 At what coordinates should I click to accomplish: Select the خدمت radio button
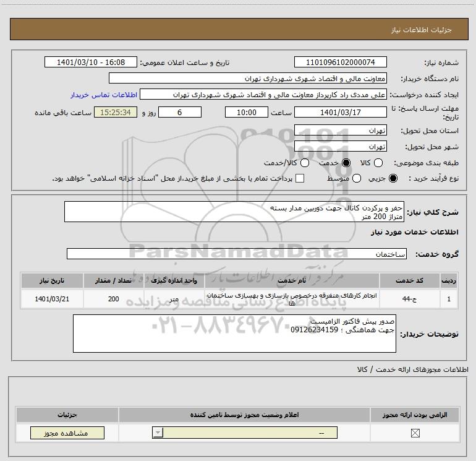[346, 163]
